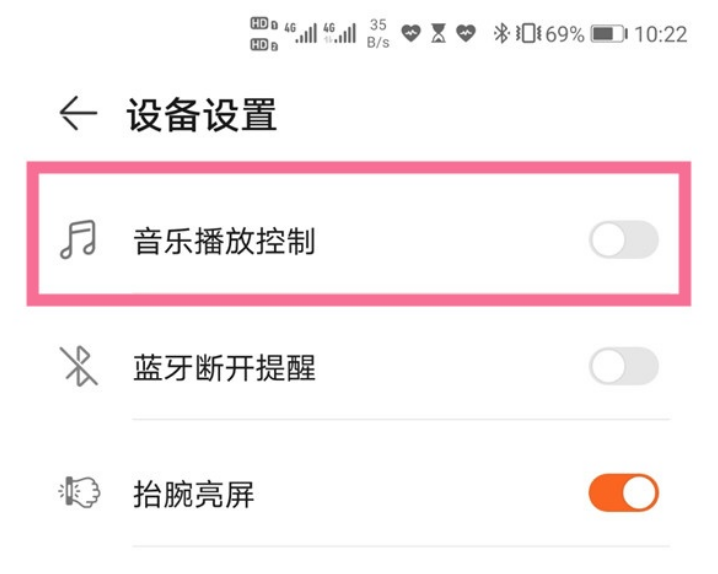Tap the hourglass status bar icon
Screen dimensions: 718x574
(x=438, y=34)
